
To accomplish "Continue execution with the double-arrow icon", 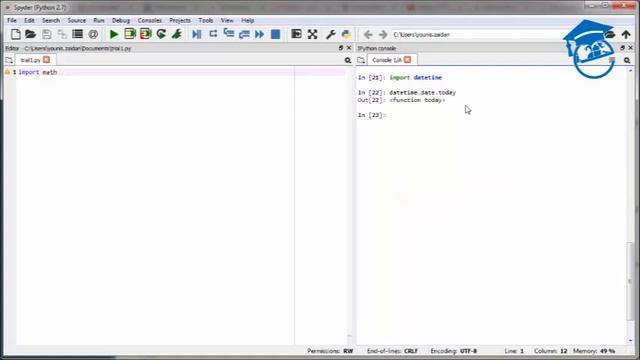I will (x=260, y=34).
